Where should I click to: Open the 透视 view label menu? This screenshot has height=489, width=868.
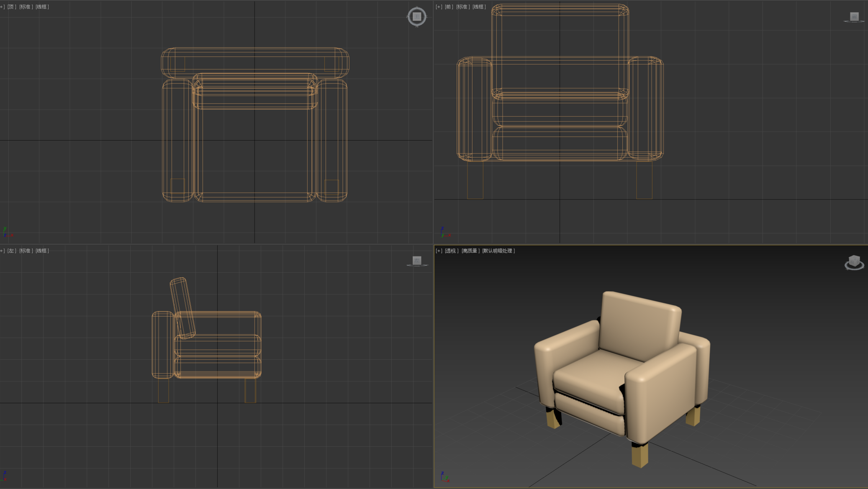pos(451,251)
